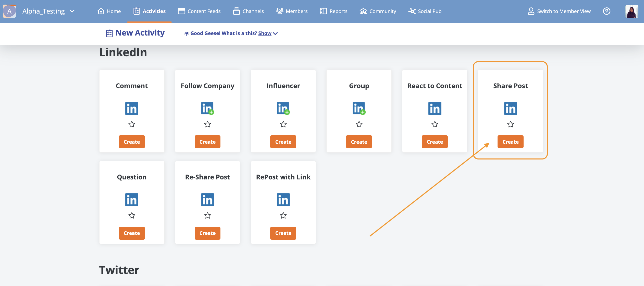Create a RePost with Link activity
Image resolution: width=644 pixels, height=286 pixels.
coord(283,233)
